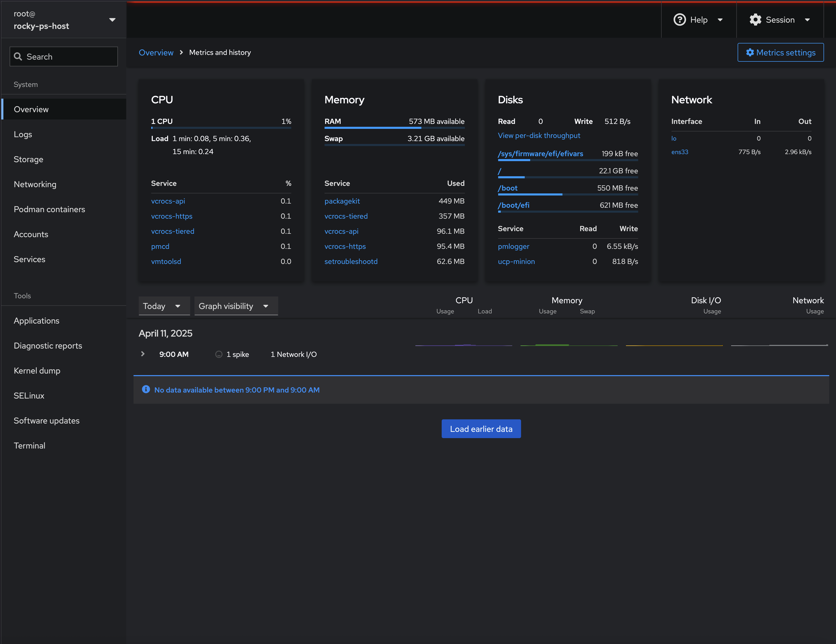Click Load earlier data button
Image resolution: width=836 pixels, height=644 pixels.
click(481, 429)
